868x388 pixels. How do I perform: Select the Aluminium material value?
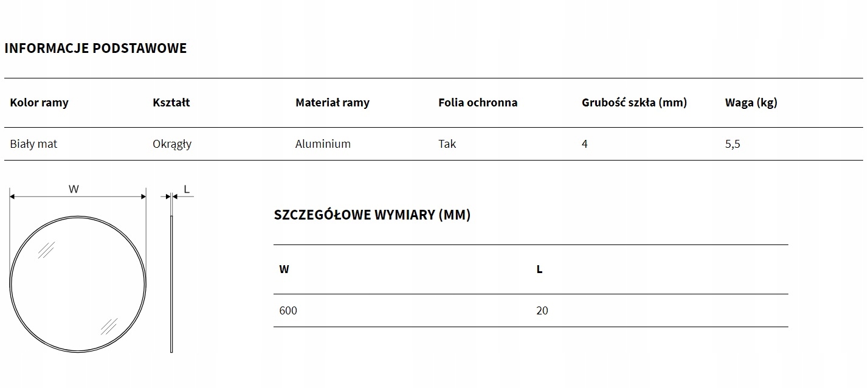(323, 144)
